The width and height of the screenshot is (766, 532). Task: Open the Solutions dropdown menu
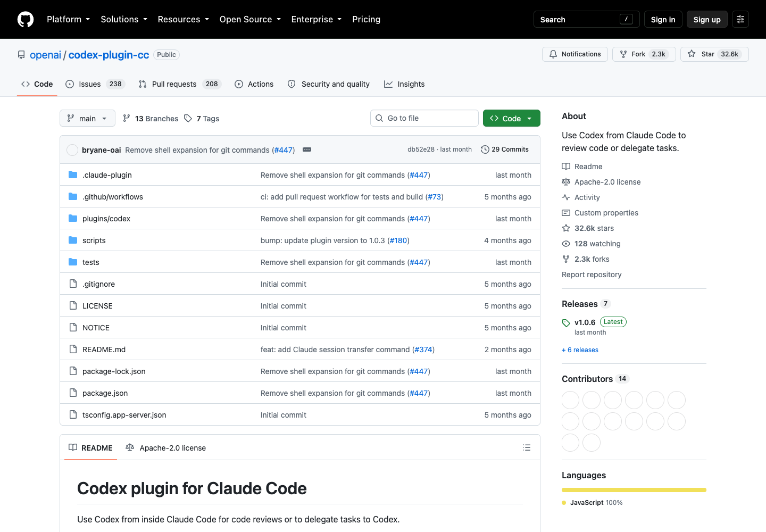point(124,19)
